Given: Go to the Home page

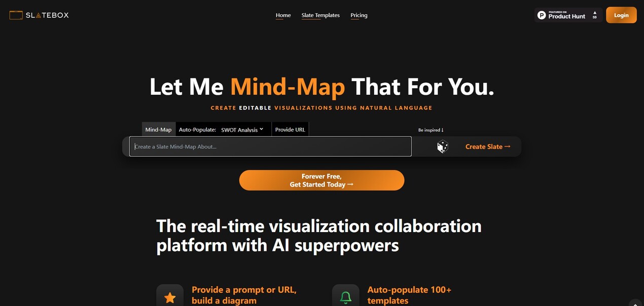Looking at the screenshot, I should click(x=283, y=15).
